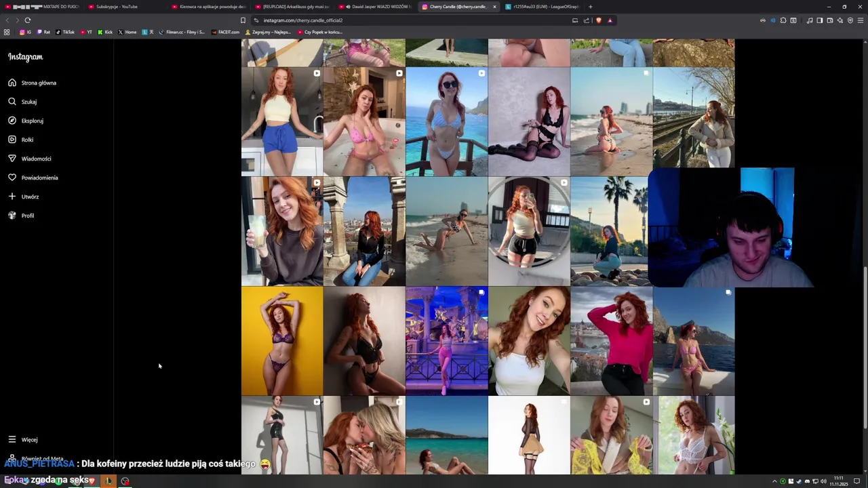Open the X Home bookmark
Screen dimensions: 868x488
127,32
